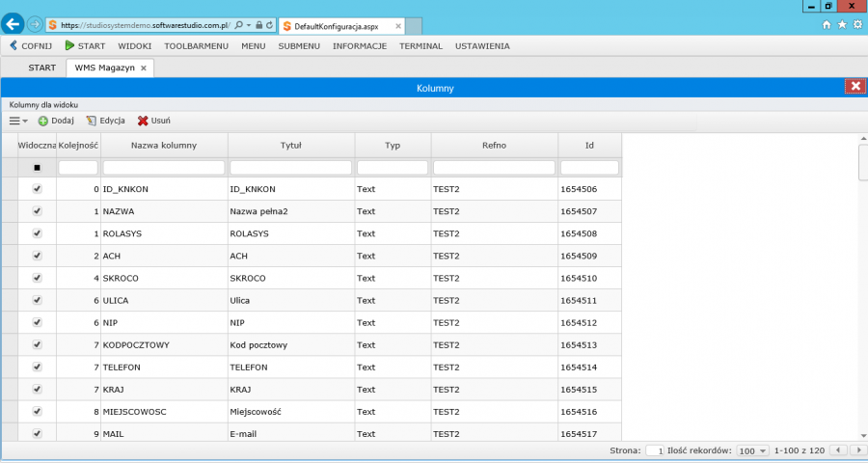868x463 pixels.
Task: Click Edycja to edit column
Action: (x=105, y=121)
